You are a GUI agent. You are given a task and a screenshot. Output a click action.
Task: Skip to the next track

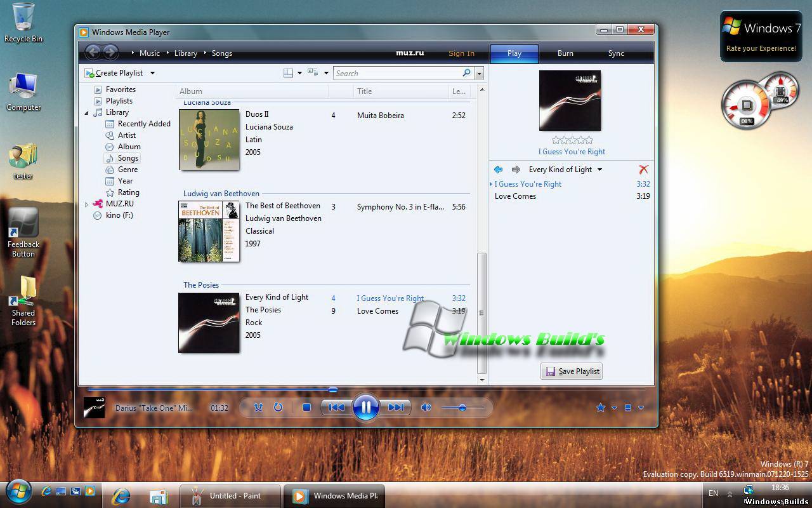pos(395,408)
